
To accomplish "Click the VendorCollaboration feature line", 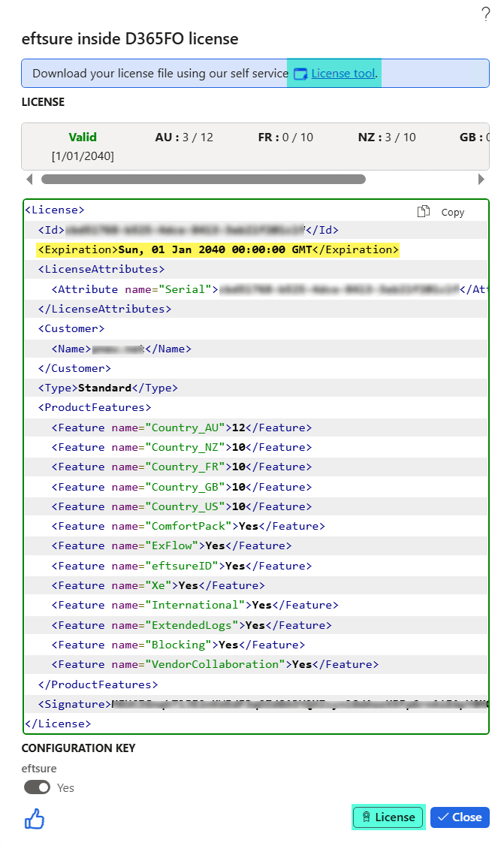I will 215,664.
